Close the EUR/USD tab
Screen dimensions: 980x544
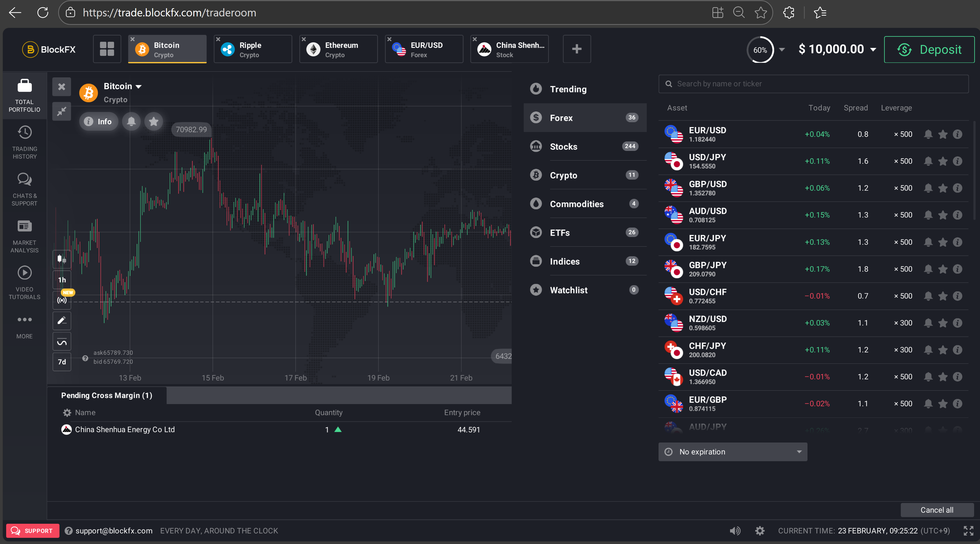389,39
